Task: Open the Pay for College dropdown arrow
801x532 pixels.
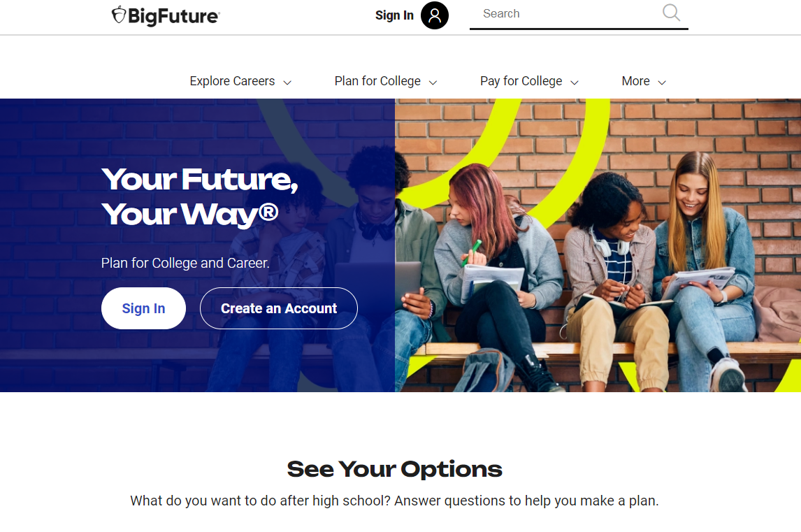Action: (574, 82)
